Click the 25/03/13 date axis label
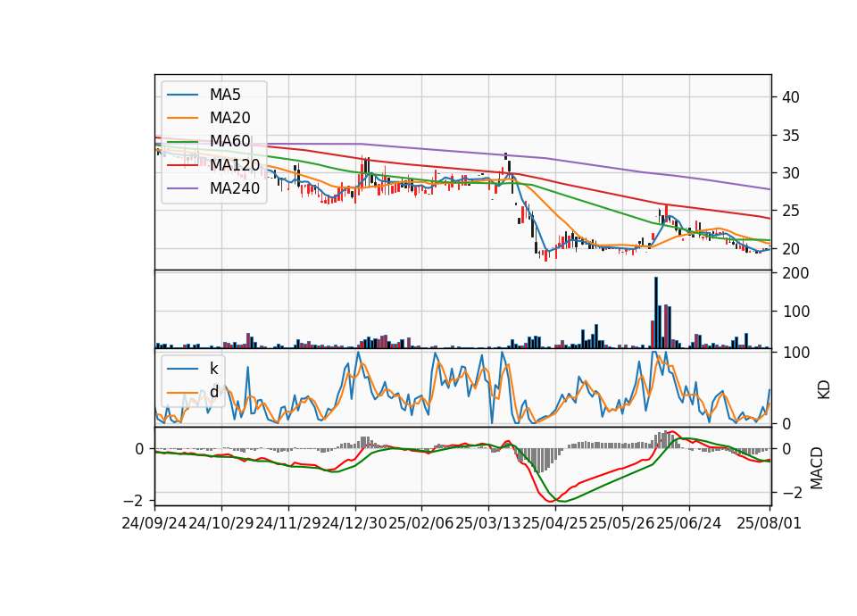The height and width of the screenshot is (616, 857). pos(488,523)
